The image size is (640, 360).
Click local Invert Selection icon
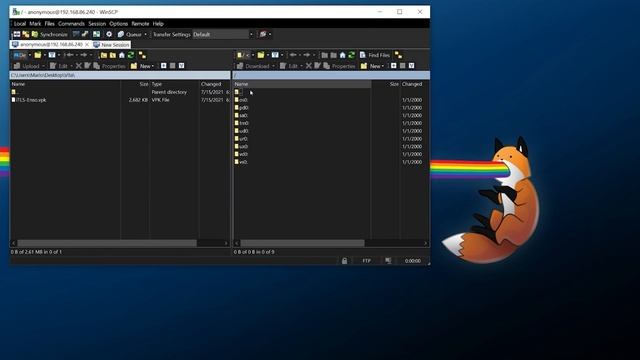click(182, 66)
